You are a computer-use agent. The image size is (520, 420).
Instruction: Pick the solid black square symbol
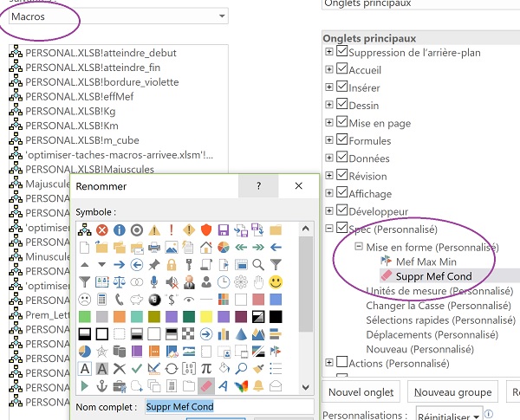tap(276, 317)
